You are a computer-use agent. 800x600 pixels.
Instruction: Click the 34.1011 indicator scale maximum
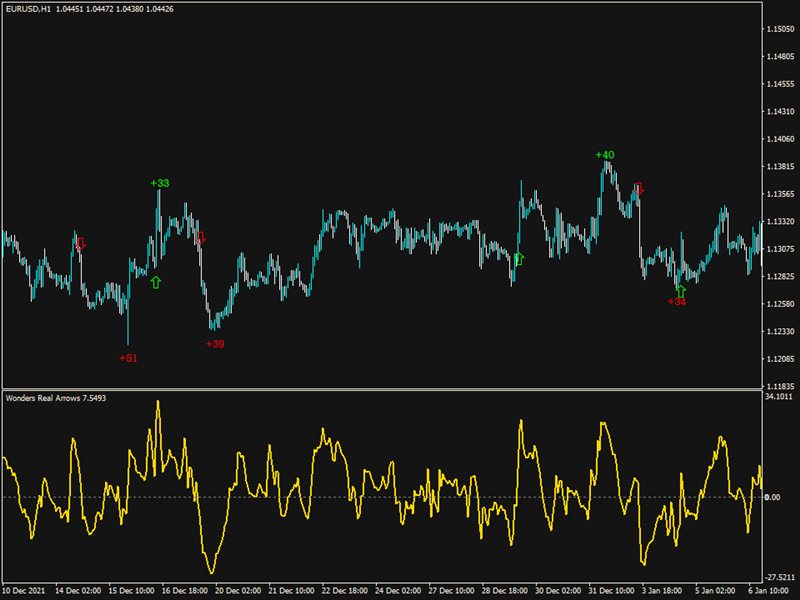click(779, 396)
